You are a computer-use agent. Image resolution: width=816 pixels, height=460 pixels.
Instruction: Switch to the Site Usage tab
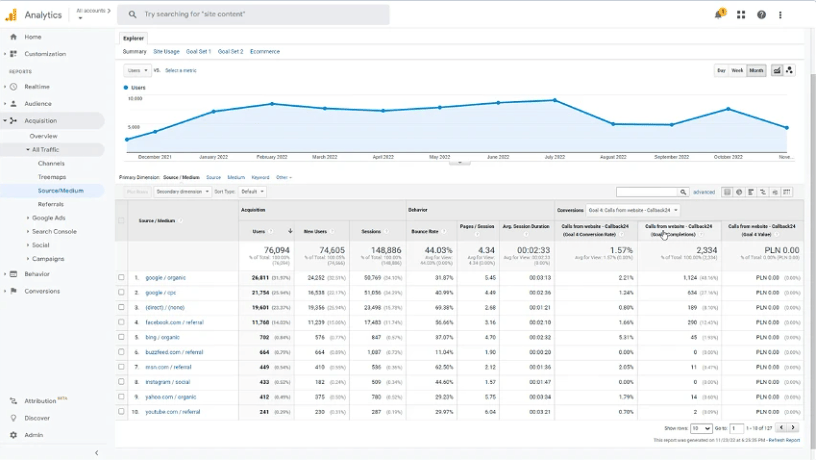pyautogui.click(x=166, y=51)
